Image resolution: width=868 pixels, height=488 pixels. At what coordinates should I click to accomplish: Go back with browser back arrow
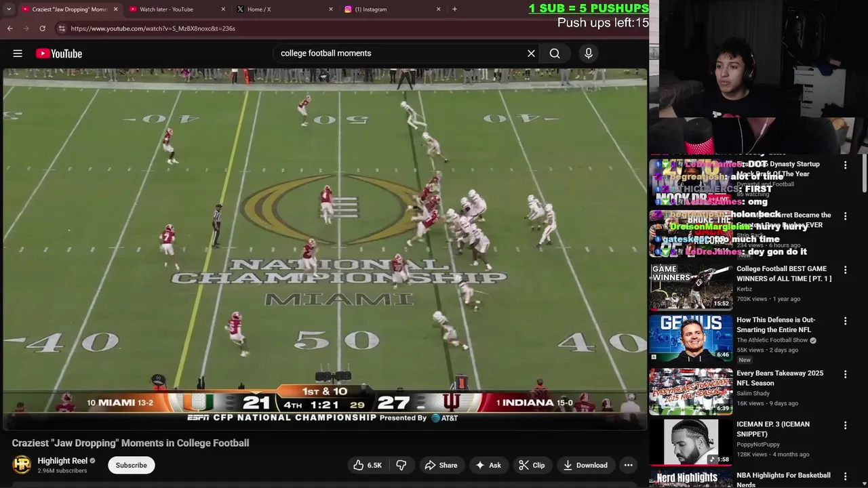(10, 28)
